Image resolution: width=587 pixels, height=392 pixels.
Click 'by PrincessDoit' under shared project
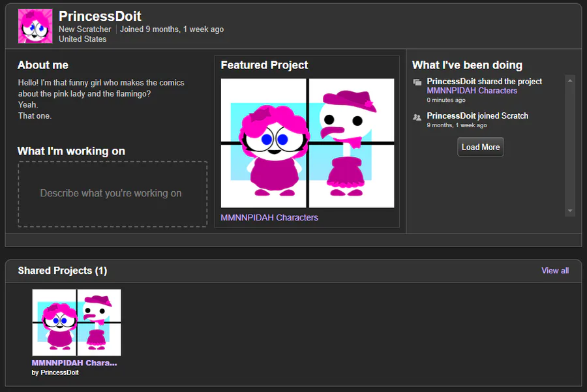click(x=55, y=372)
